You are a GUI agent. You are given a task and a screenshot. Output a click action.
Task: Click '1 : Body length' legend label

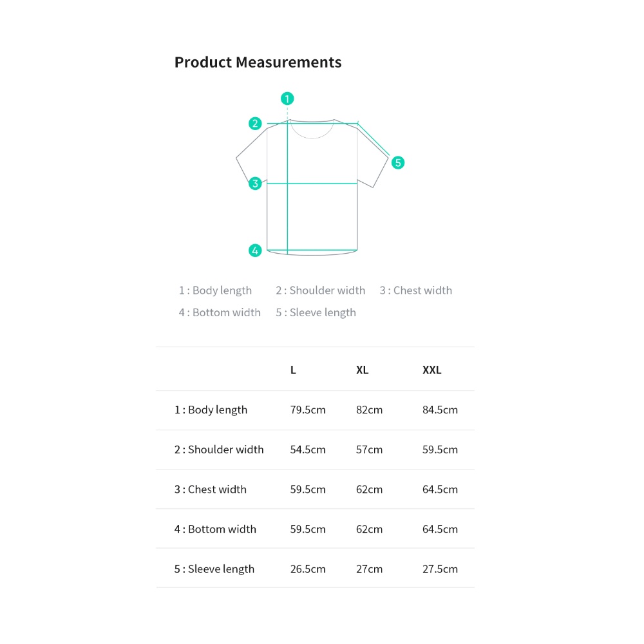click(x=215, y=290)
